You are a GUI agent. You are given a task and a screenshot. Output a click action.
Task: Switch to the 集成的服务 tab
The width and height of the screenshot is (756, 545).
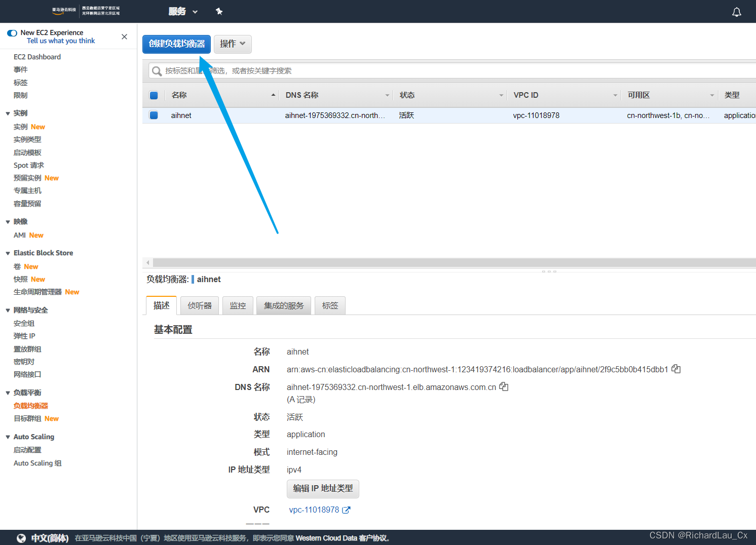(x=284, y=305)
